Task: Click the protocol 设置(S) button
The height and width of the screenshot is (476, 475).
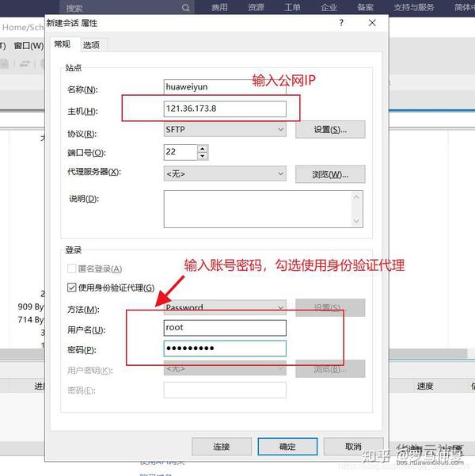Action: coord(330,130)
